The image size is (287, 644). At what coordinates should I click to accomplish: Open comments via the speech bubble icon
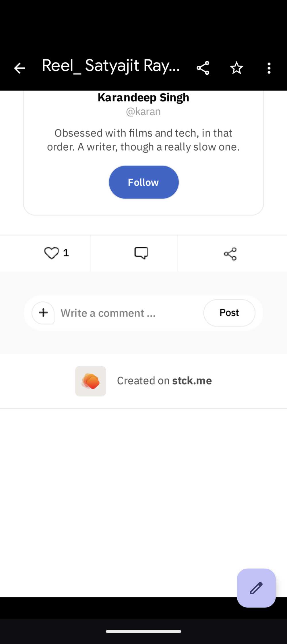point(140,253)
